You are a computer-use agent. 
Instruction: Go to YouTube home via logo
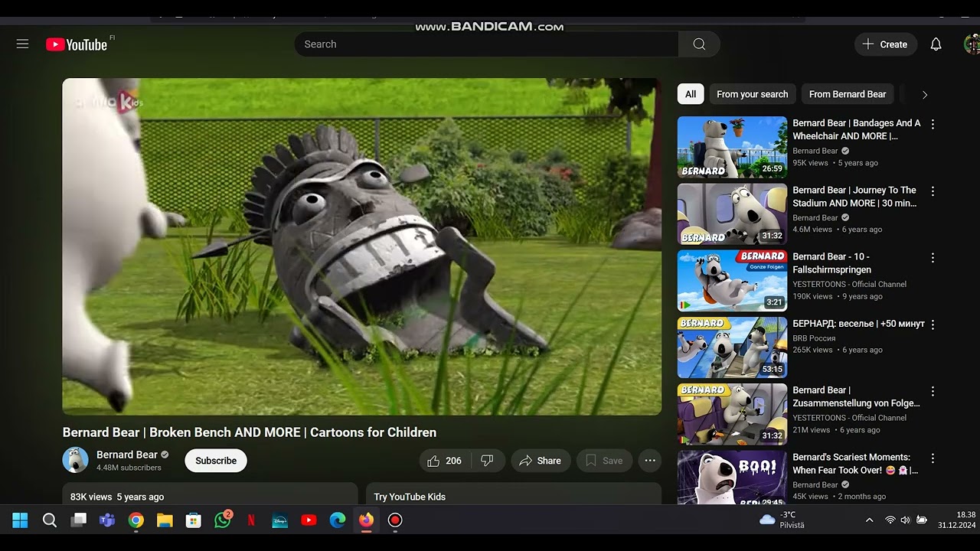coord(77,44)
